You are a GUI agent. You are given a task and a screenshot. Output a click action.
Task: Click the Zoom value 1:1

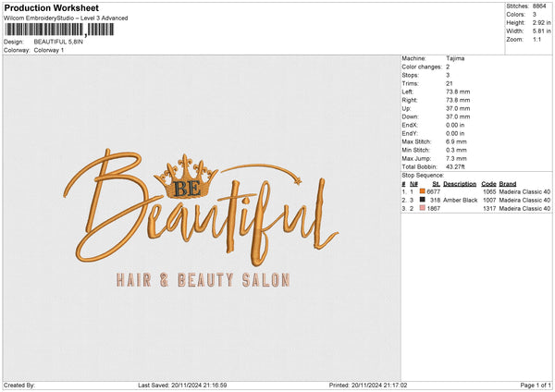click(x=536, y=39)
